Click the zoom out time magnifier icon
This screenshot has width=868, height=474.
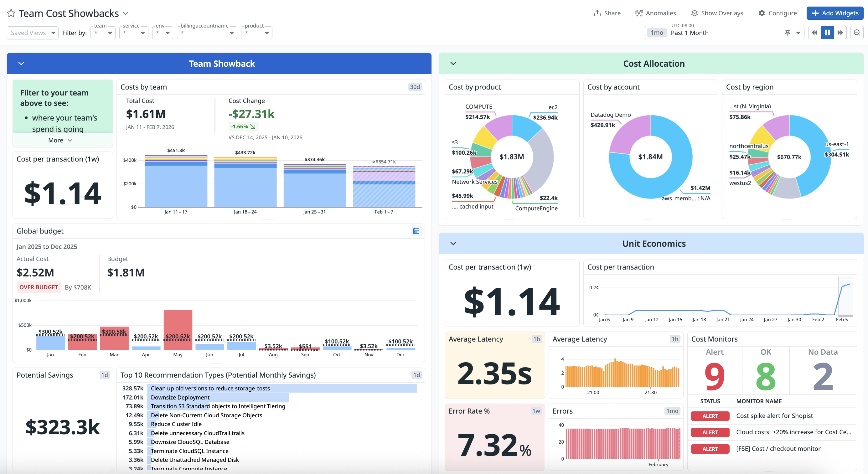tap(857, 33)
